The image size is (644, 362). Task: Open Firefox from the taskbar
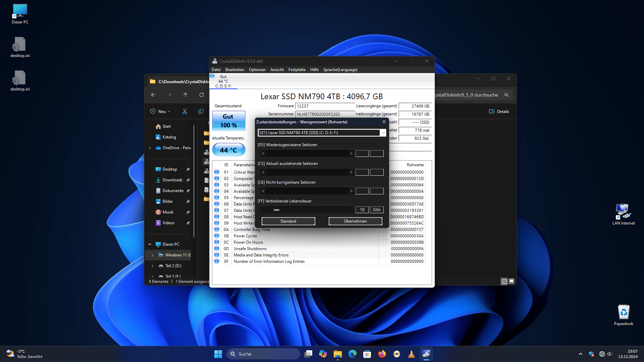[x=382, y=354]
